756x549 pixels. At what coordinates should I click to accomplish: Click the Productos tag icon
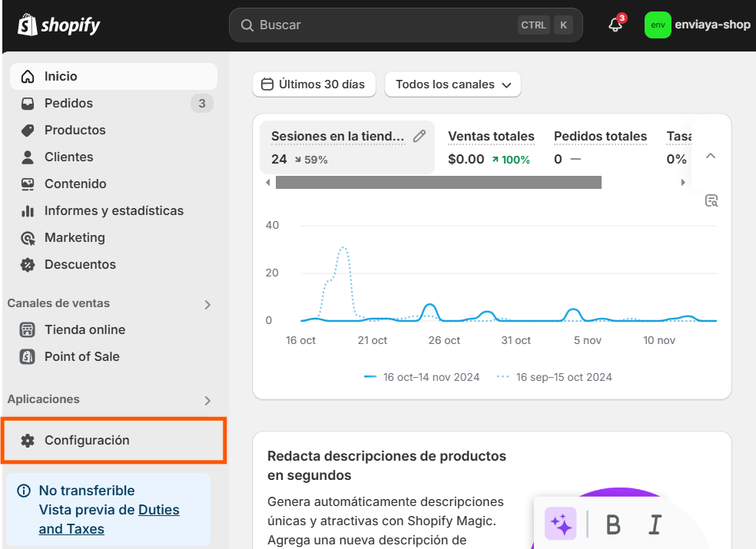28,130
